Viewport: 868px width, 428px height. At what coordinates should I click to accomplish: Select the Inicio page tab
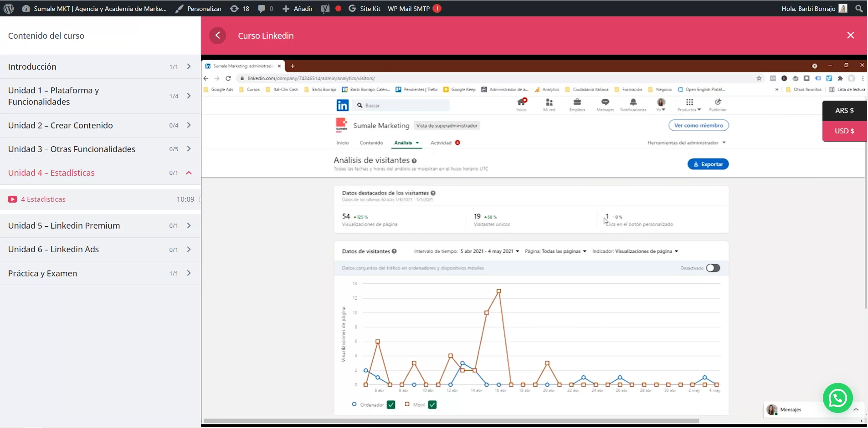click(343, 143)
